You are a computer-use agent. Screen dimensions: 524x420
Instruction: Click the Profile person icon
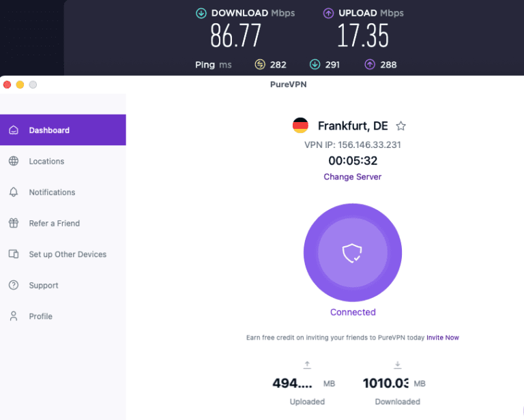click(x=14, y=316)
